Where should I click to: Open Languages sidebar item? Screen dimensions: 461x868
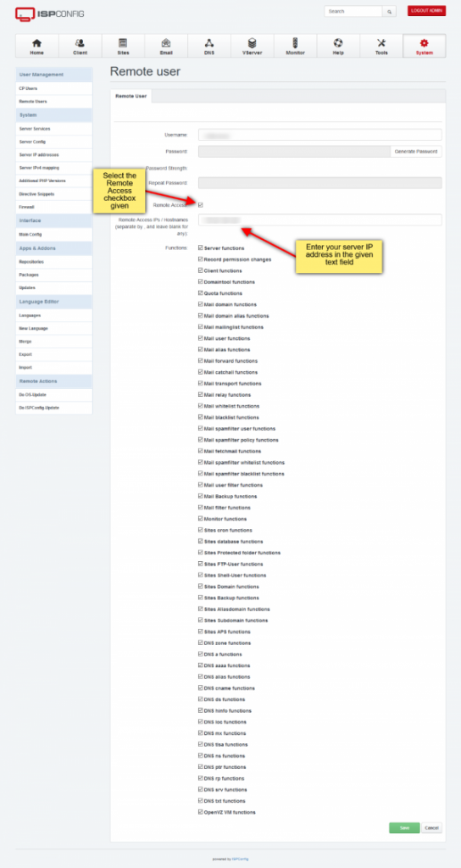tap(53, 315)
